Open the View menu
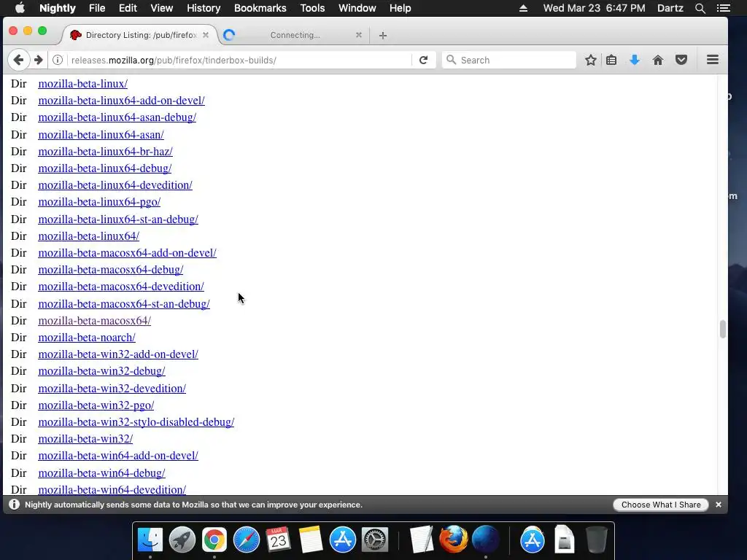The image size is (747, 560). 161,8
